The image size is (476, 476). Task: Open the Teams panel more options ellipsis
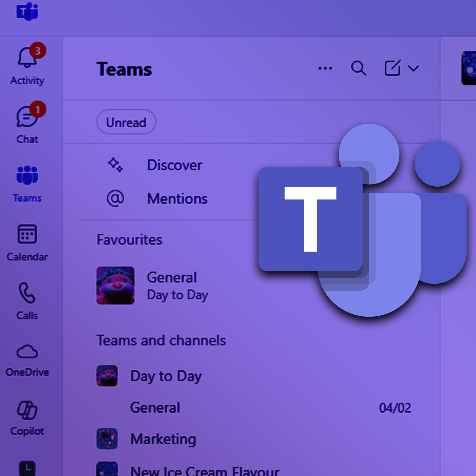pyautogui.click(x=325, y=68)
